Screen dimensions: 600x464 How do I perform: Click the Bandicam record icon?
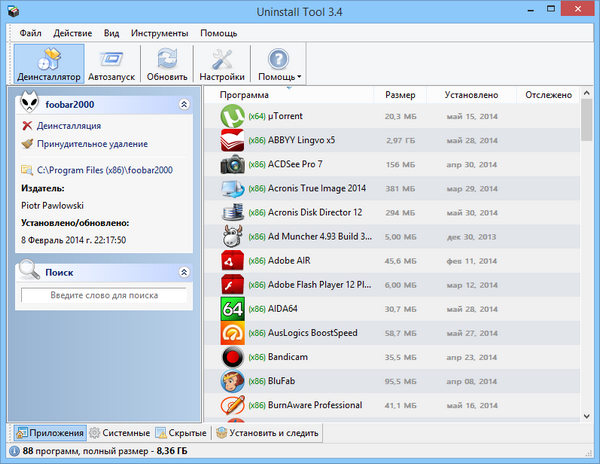(232, 357)
